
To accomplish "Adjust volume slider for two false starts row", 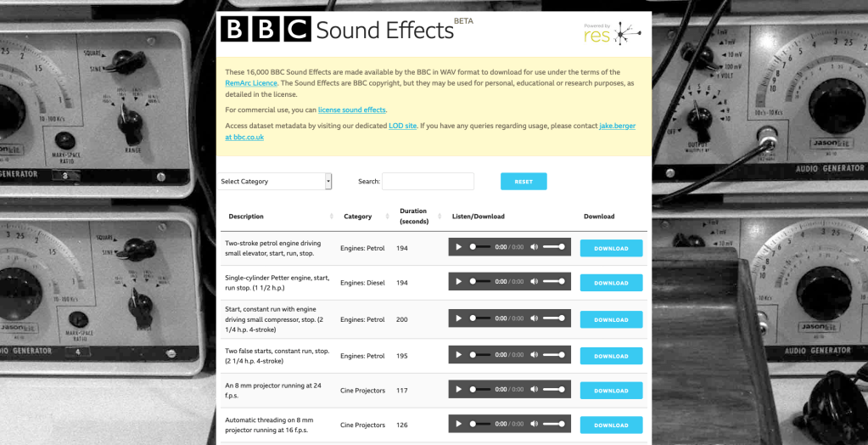I will [554, 355].
